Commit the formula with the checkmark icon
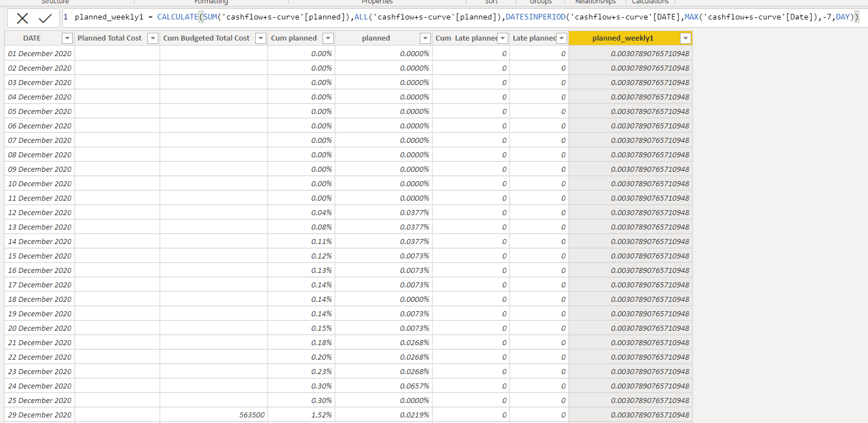Image resolution: width=868 pixels, height=423 pixels. pyautogui.click(x=46, y=18)
